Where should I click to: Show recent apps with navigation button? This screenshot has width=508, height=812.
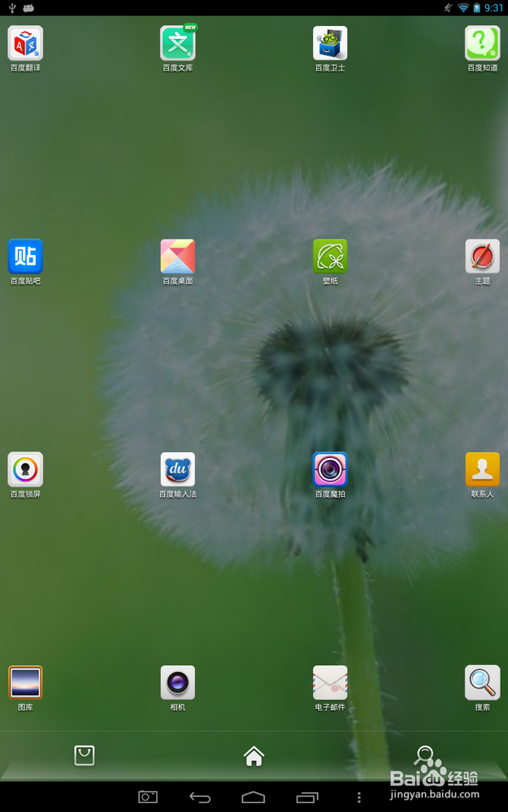tap(307, 797)
